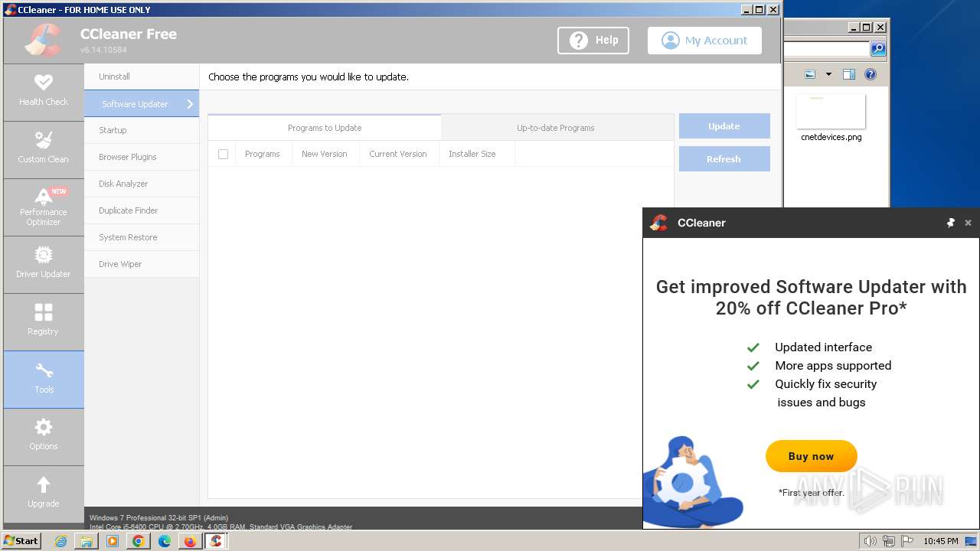
Task: Switch to the Up-to-date Programs tab
Action: click(x=556, y=128)
